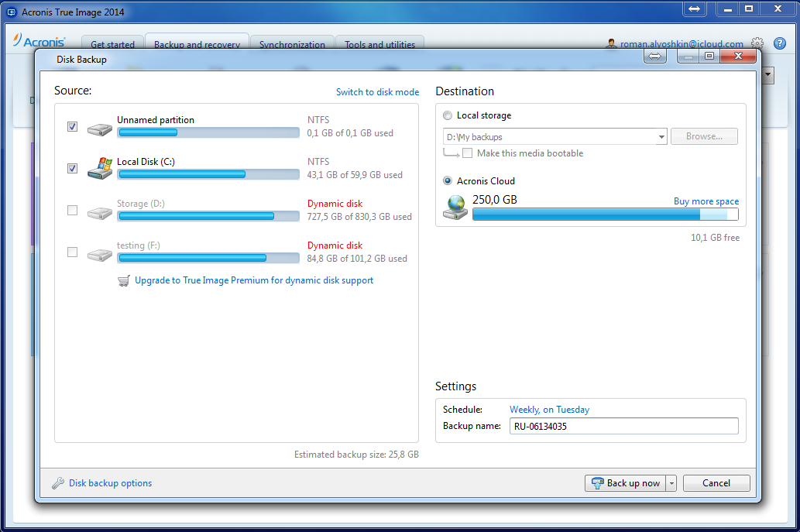The height and width of the screenshot is (532, 800).
Task: Click the Local Disk (C:) Windows drive icon
Action: coord(99,168)
